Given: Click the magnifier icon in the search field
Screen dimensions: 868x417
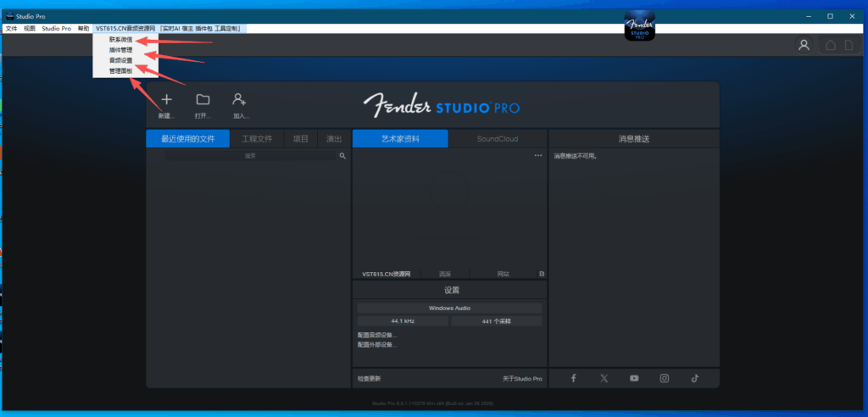Looking at the screenshot, I should click(x=342, y=156).
